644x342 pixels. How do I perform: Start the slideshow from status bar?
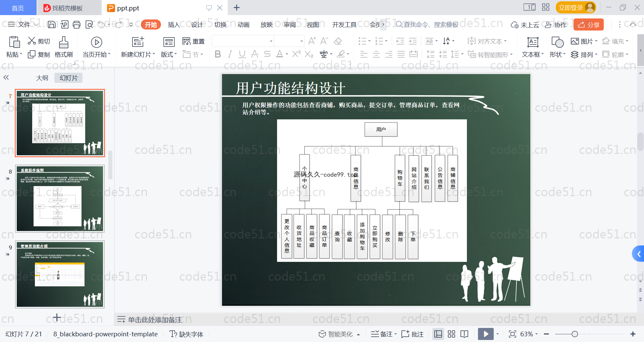486,334
